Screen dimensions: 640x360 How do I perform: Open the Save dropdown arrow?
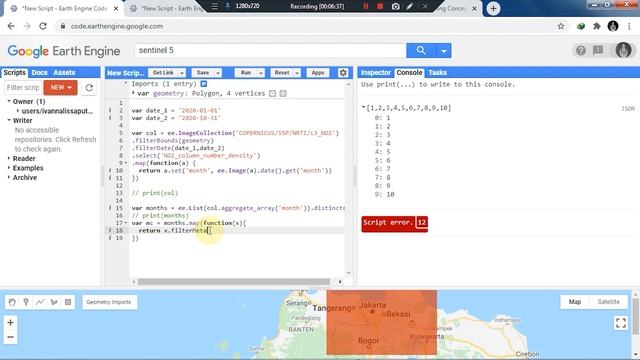[x=218, y=73]
